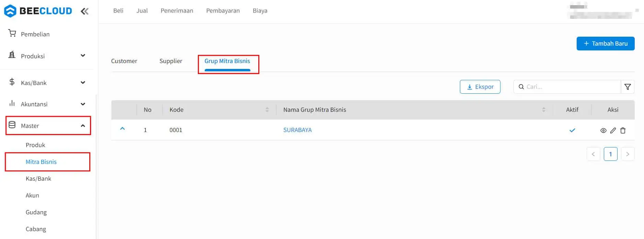
Task: Sort by Kode column arrows
Action: [x=267, y=110]
